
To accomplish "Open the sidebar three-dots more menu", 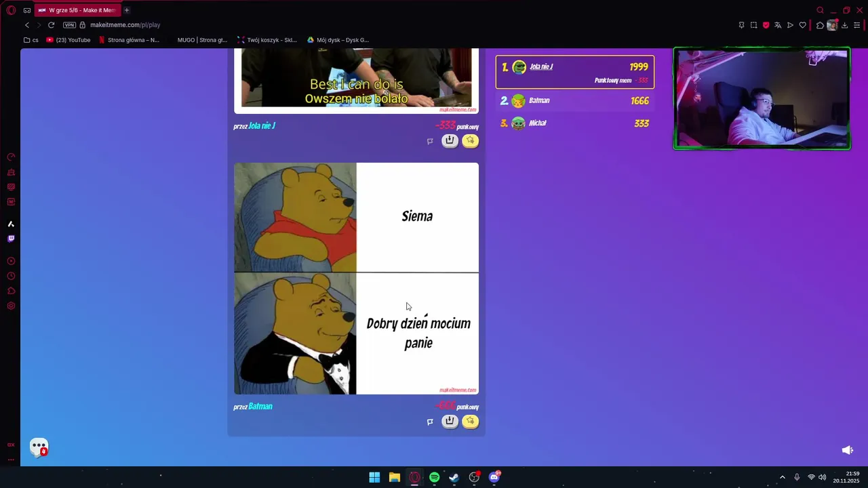I will tap(11, 460).
